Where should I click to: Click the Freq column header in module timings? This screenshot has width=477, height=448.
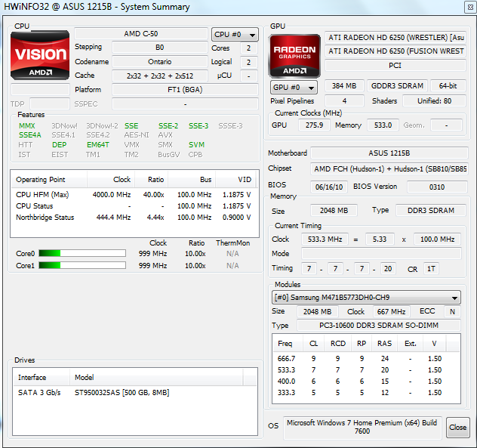point(288,344)
